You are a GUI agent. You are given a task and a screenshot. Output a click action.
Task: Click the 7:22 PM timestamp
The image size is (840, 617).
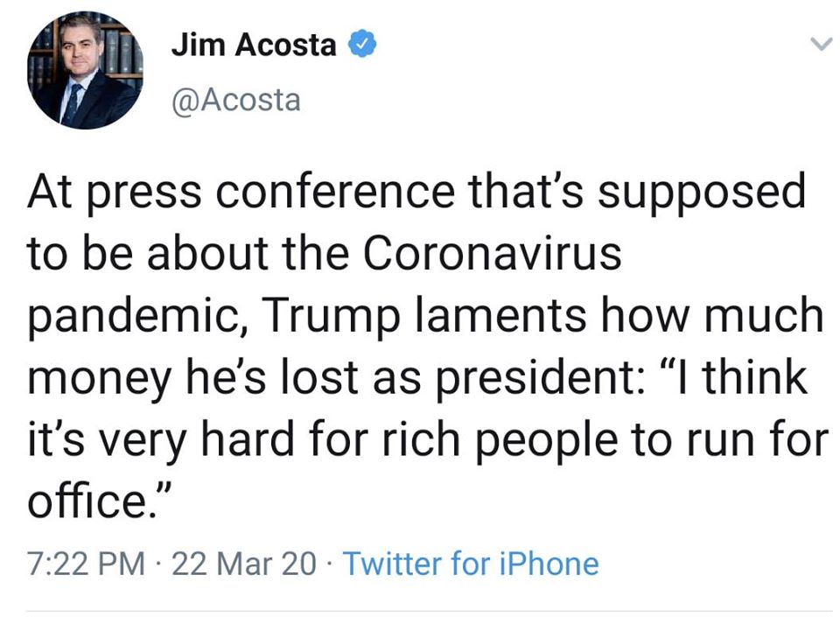click(x=86, y=564)
